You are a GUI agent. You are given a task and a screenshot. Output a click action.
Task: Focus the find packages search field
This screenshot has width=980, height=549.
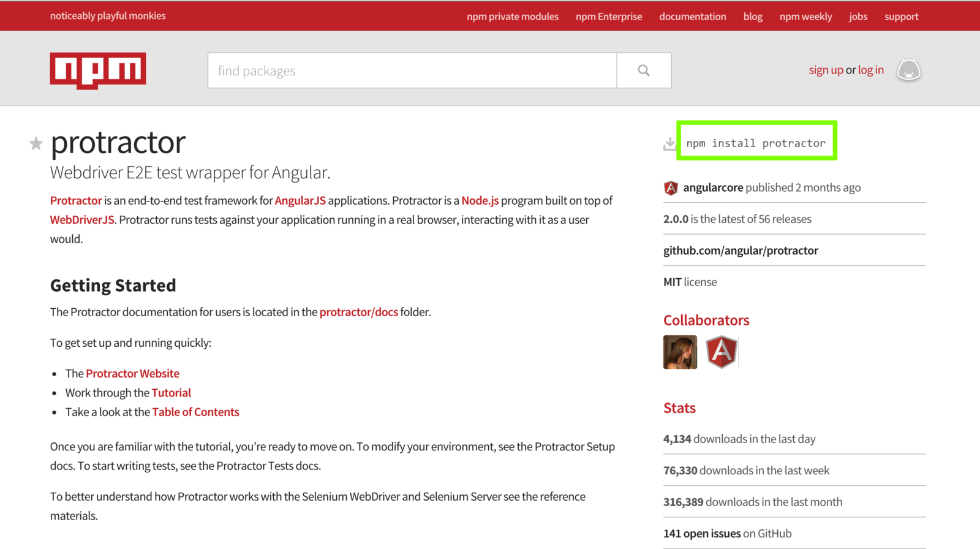[x=412, y=70]
